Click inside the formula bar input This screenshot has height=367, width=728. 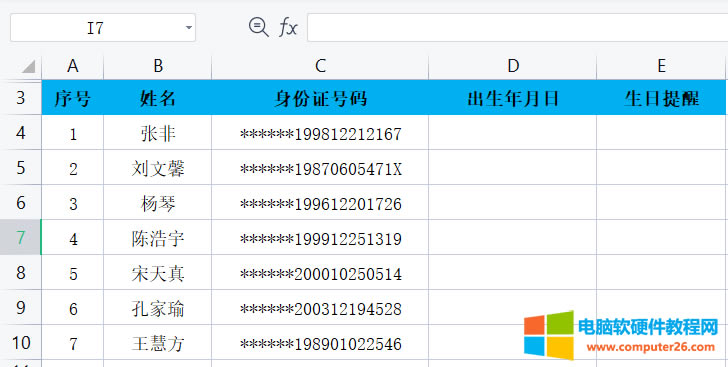pos(517,28)
